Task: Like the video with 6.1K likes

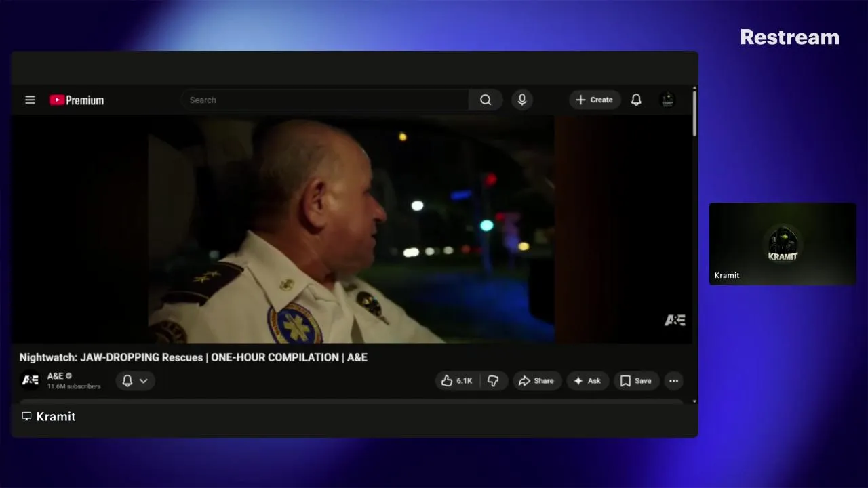Action: pos(457,381)
